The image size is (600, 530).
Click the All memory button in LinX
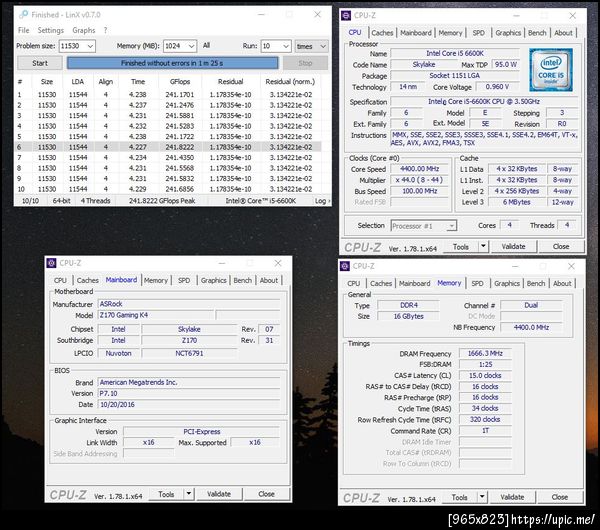point(206,46)
